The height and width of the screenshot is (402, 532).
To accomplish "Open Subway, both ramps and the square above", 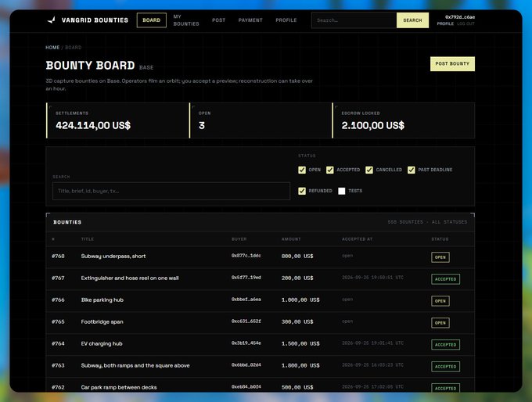I will click(x=135, y=365).
